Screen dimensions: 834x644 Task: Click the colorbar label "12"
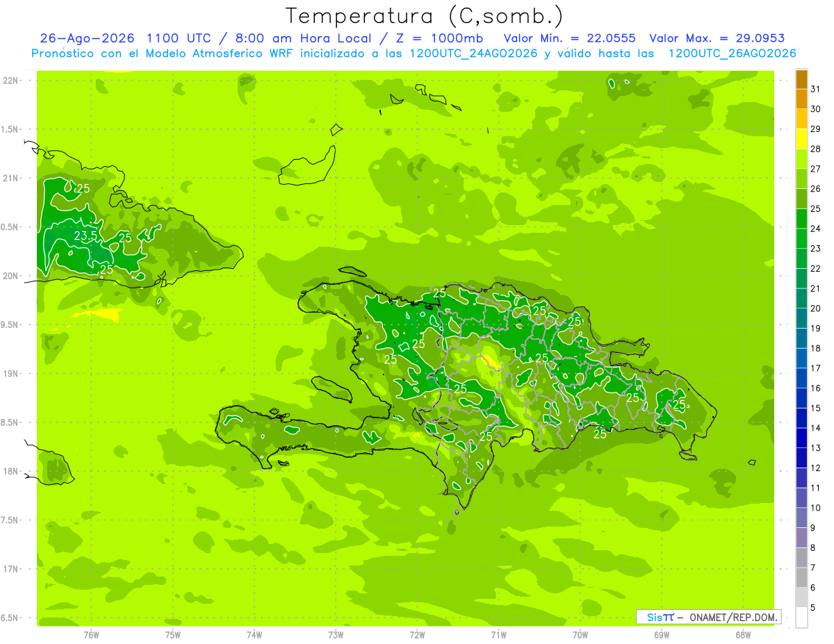click(x=816, y=468)
